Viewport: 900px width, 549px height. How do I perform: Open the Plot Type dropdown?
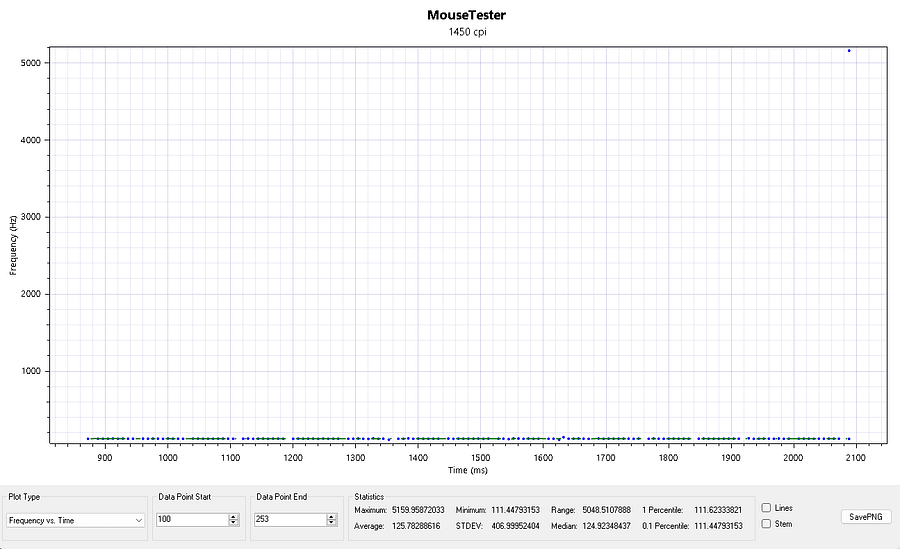tap(75, 520)
